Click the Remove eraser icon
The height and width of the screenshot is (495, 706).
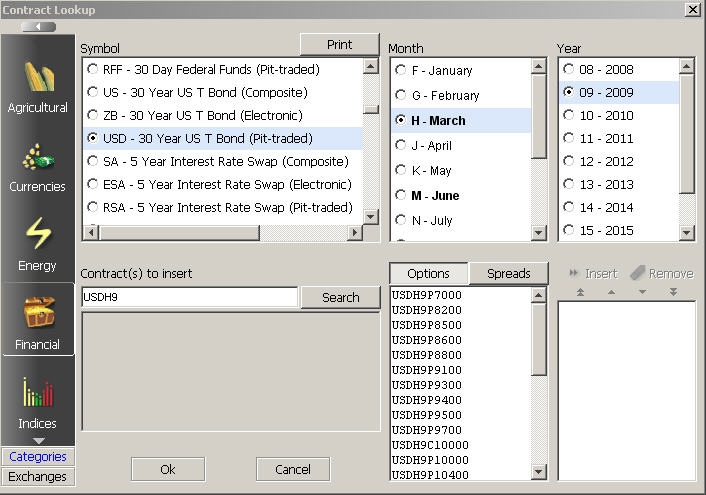coord(638,273)
